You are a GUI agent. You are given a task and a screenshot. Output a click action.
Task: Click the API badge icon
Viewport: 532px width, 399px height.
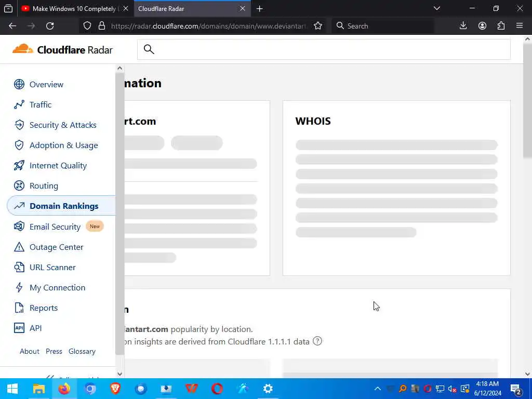coord(19,328)
